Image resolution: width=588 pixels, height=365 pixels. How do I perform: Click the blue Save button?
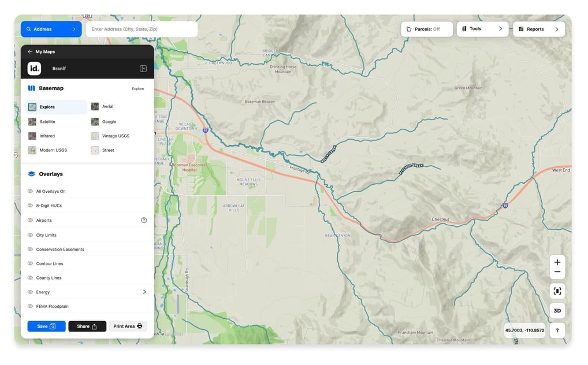[46, 326]
